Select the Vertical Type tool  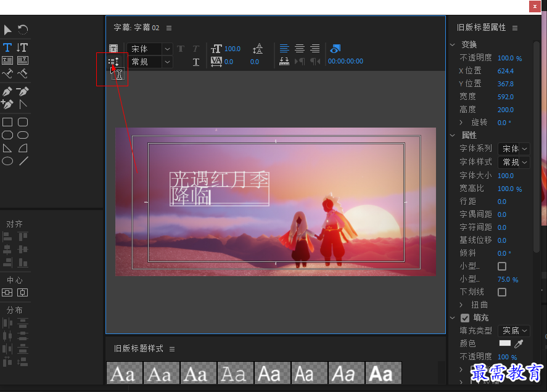23,47
